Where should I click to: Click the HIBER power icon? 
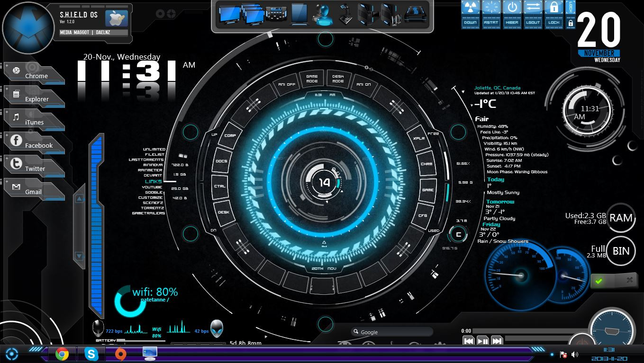512,14
